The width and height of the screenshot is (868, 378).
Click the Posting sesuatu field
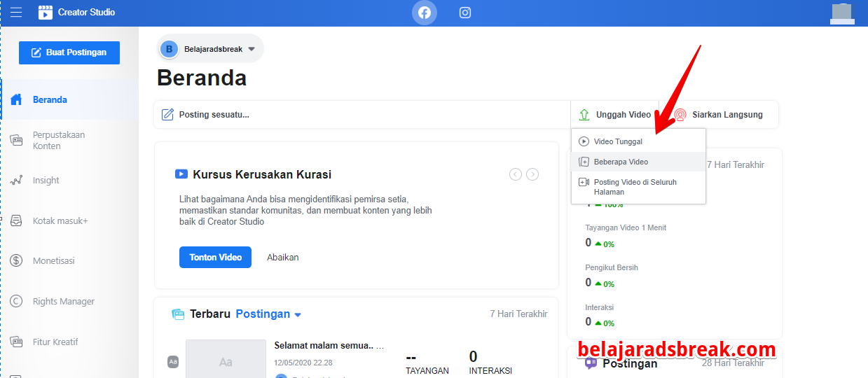click(362, 114)
